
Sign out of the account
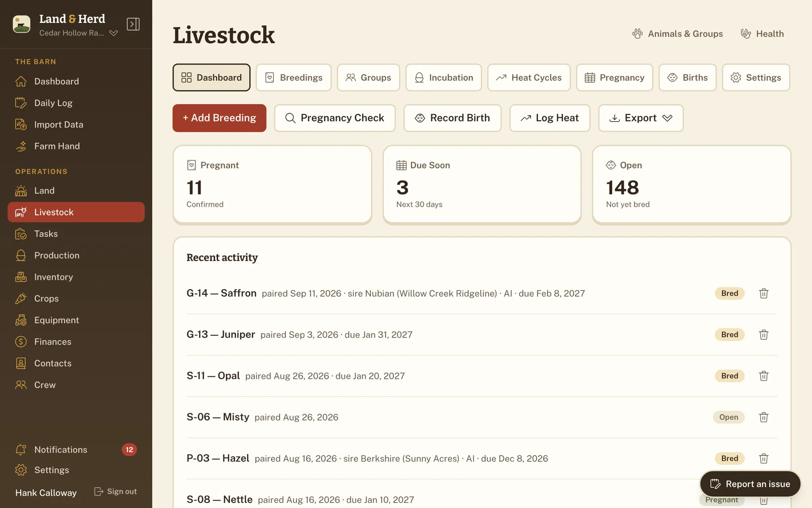click(116, 491)
